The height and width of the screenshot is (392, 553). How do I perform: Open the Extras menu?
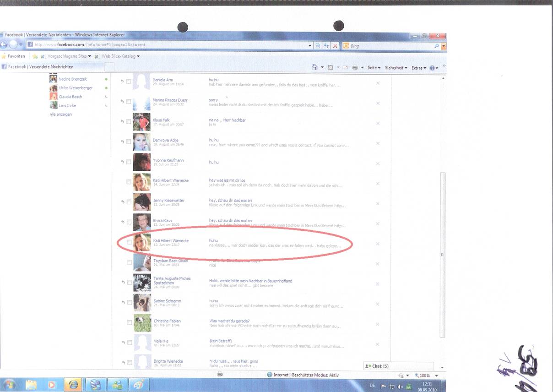point(418,68)
